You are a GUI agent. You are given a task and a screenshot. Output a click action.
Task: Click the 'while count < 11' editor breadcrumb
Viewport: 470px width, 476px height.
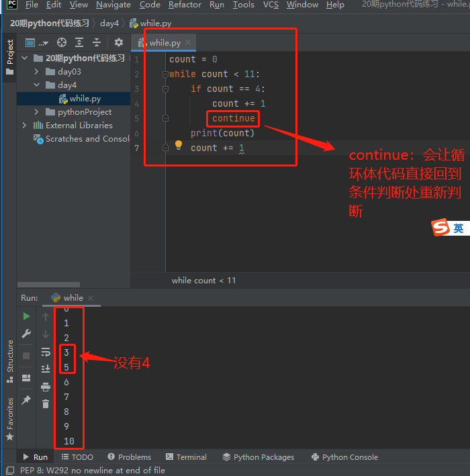tap(203, 281)
